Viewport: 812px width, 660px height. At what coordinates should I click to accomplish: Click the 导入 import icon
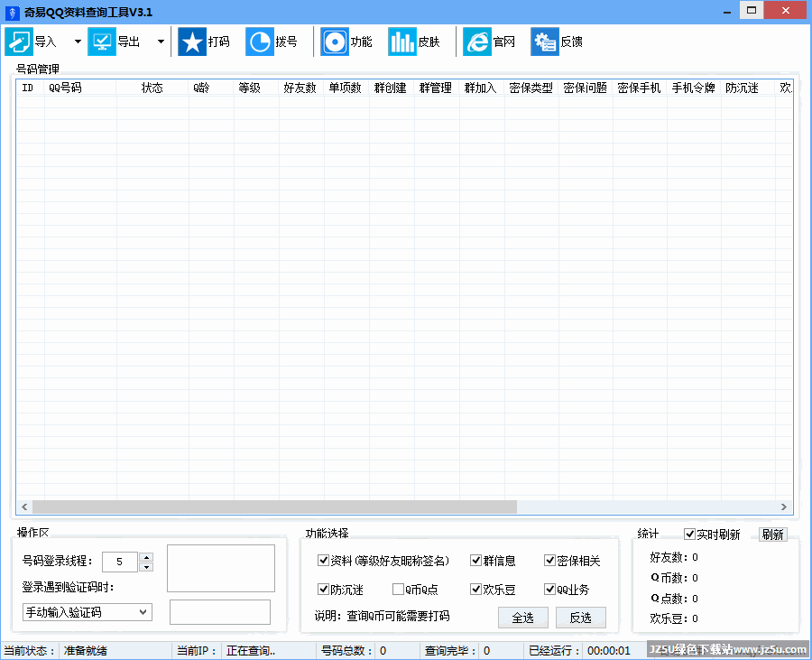(19, 42)
